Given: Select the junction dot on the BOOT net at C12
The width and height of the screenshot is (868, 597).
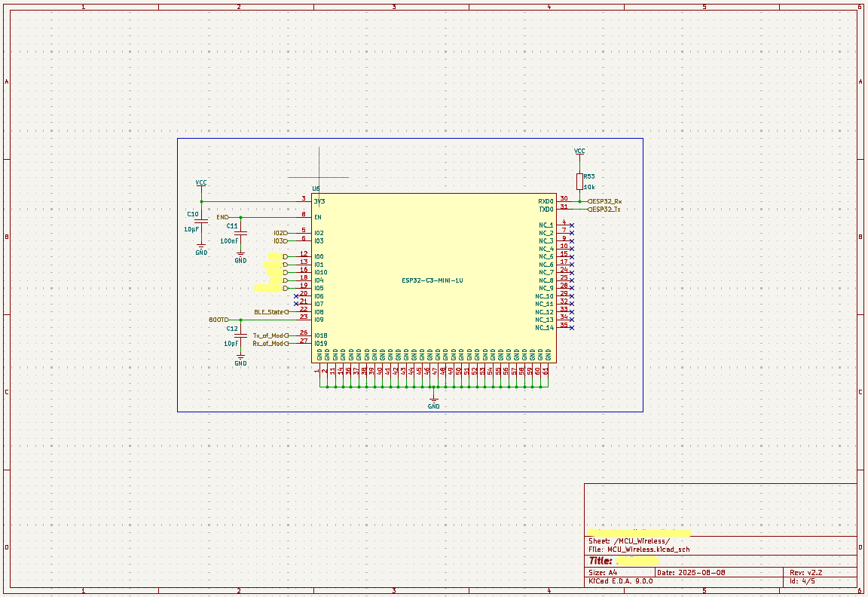Looking at the screenshot, I should [241, 320].
